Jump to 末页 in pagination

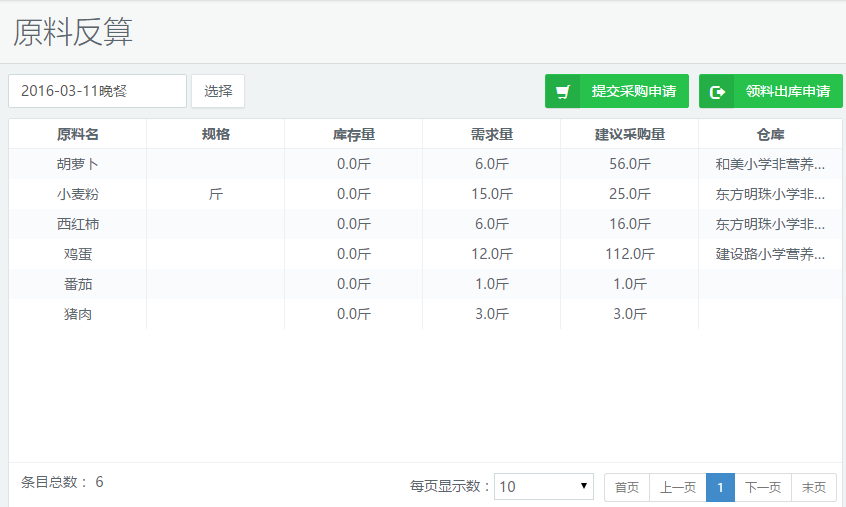(814, 487)
